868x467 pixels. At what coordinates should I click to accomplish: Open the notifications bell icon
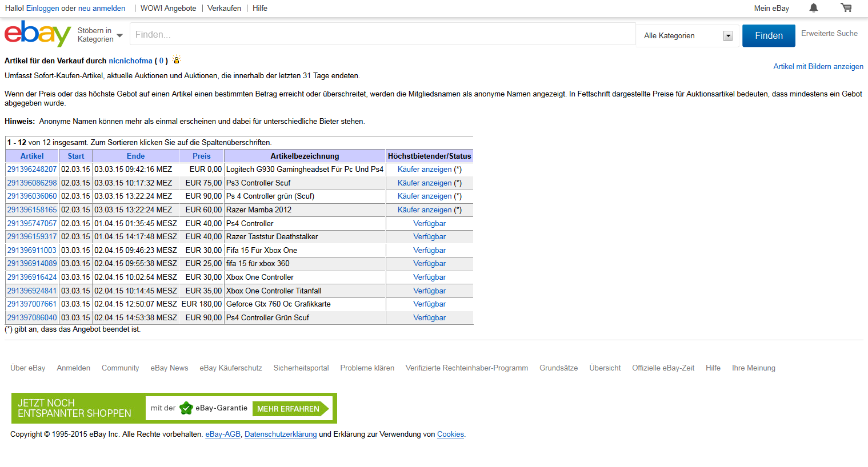814,8
